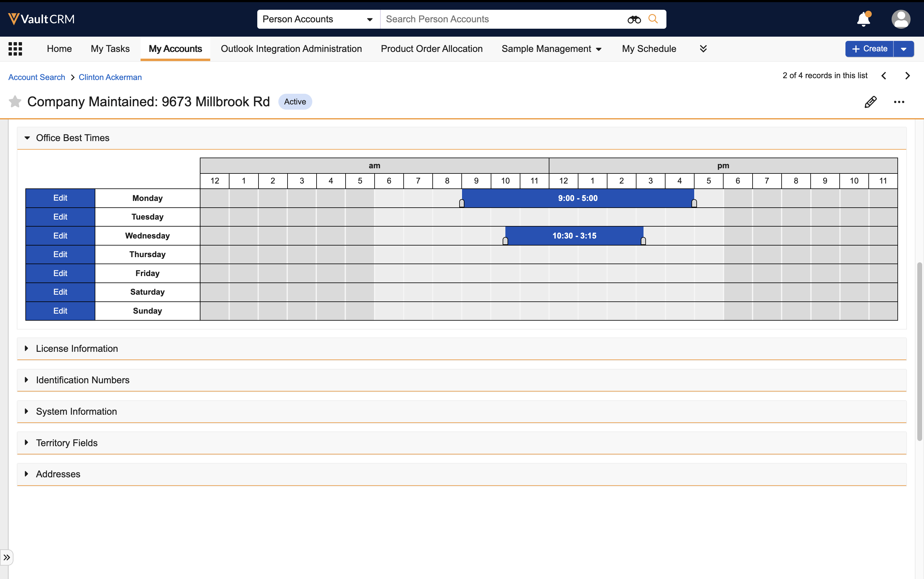
Task: Open the Create button dropdown arrow
Action: point(903,49)
